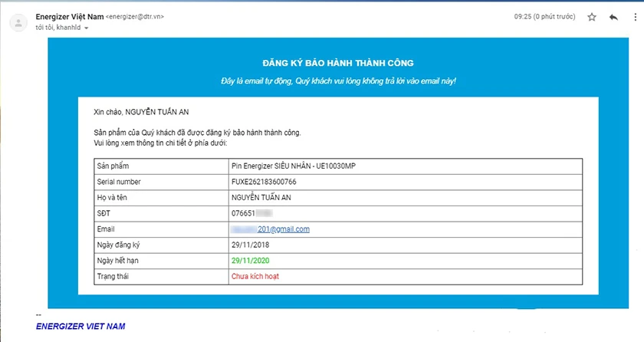Screen dimensions: 644x342
Task: Click the 'Ngày hết hạn' label cell
Action: (162, 261)
